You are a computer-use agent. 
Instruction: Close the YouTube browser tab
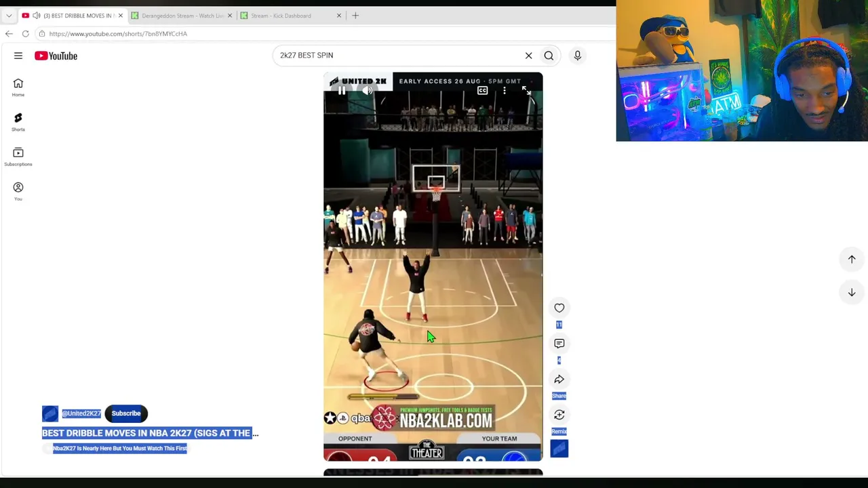coord(121,16)
